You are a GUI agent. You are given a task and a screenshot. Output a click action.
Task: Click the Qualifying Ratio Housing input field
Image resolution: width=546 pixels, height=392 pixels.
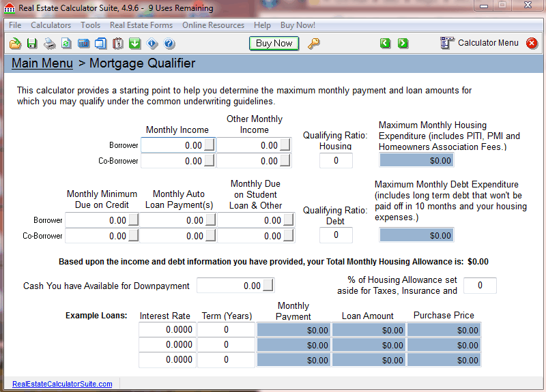coord(336,161)
